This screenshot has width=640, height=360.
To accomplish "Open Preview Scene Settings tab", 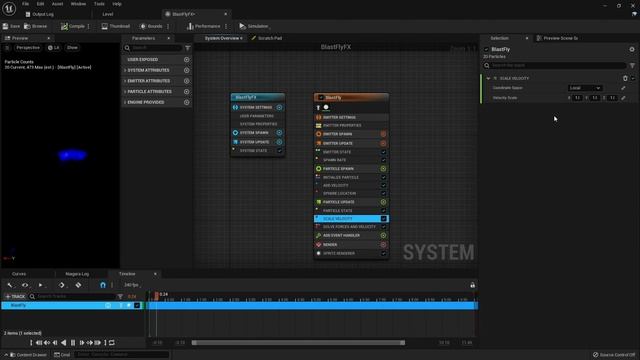I will point(557,38).
